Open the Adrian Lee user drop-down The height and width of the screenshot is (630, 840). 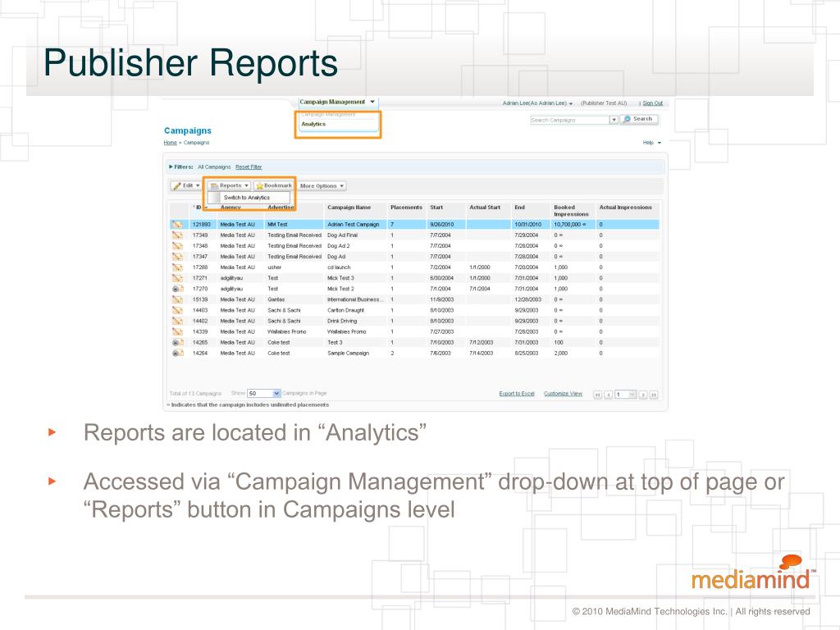coord(537,103)
